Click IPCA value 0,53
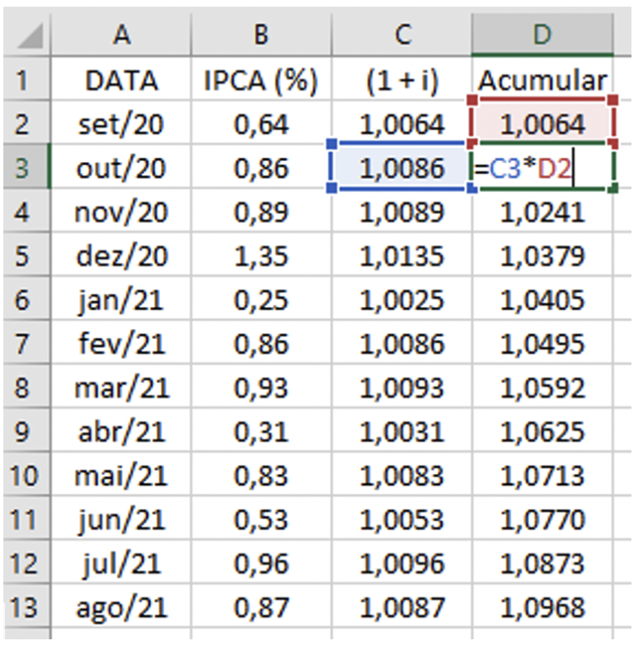The width and height of the screenshot is (644, 651). (262, 518)
